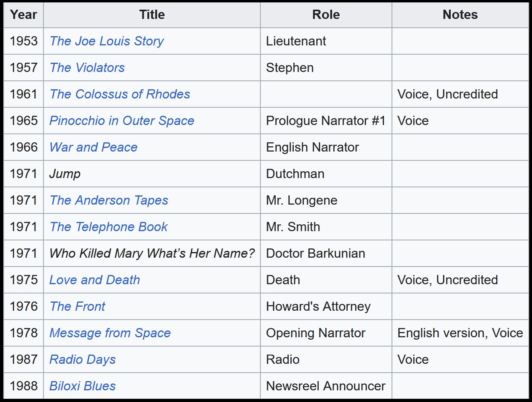The image size is (532, 402).
Task: Follow Pinocchio in Outer Space link
Action: [x=122, y=121]
